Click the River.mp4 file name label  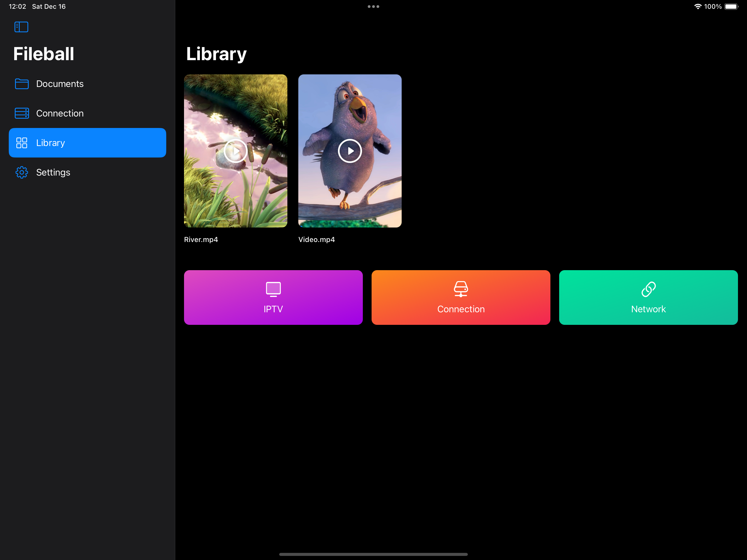[201, 240]
